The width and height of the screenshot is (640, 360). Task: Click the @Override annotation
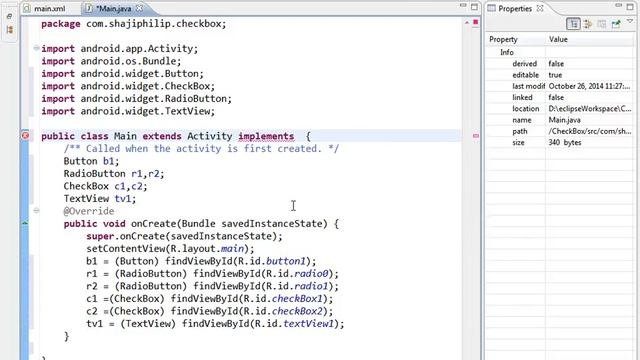click(x=89, y=211)
